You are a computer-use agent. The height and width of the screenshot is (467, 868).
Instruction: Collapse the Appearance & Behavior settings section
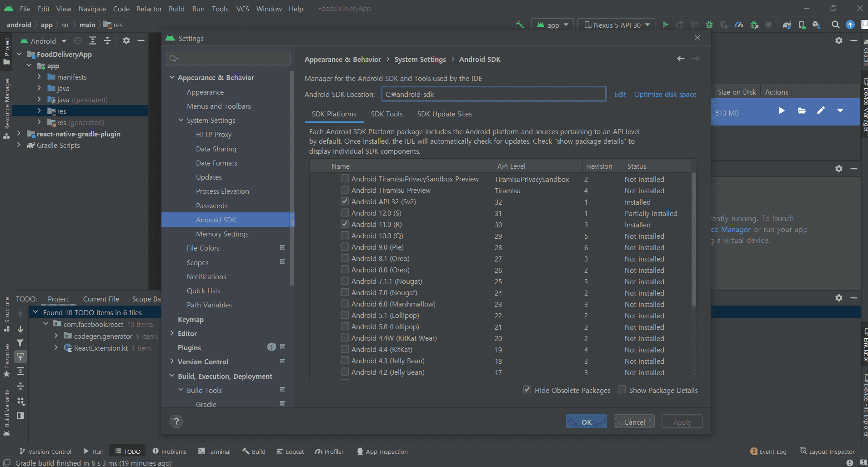(x=172, y=77)
